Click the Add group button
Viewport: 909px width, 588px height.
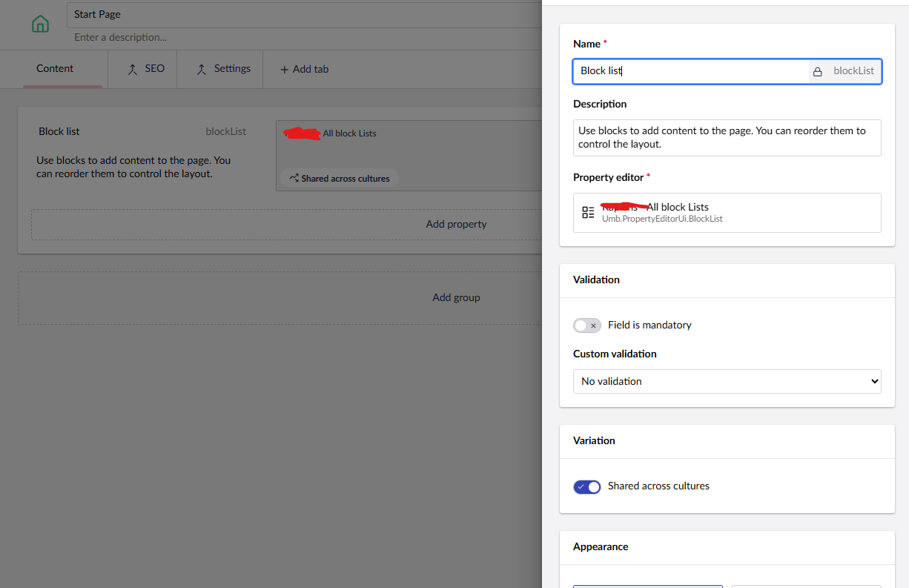coord(456,297)
